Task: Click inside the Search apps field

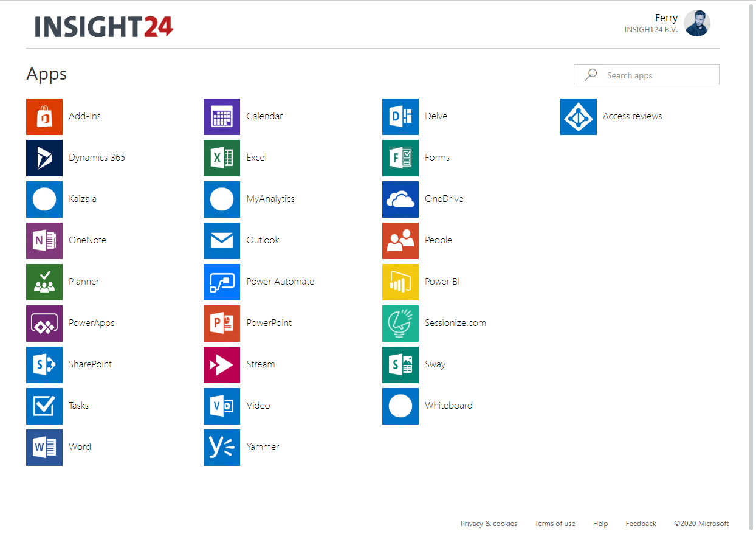Action: (x=647, y=75)
